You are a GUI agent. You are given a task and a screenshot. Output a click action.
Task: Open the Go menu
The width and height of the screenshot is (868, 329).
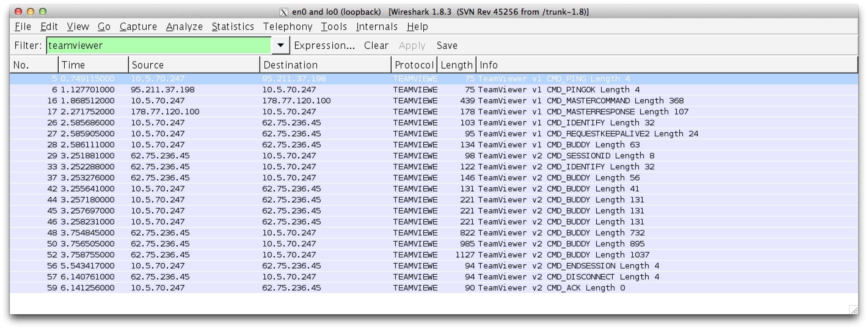(x=104, y=26)
